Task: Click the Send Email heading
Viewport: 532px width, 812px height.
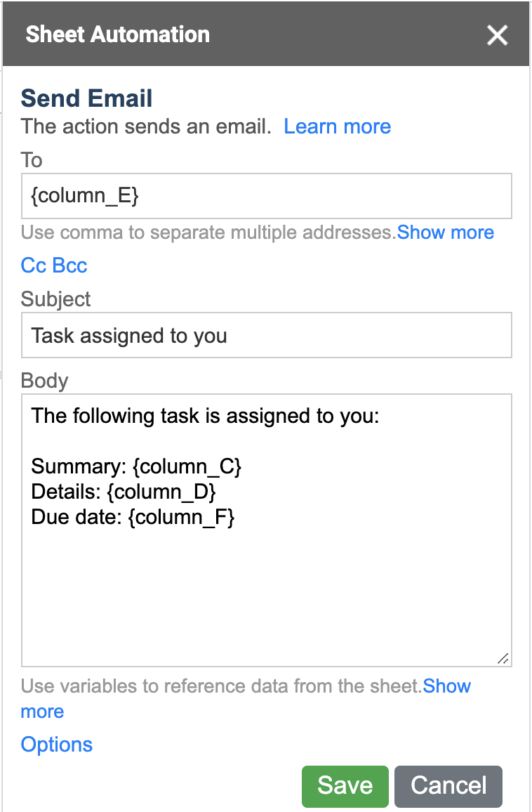Action: tap(87, 98)
